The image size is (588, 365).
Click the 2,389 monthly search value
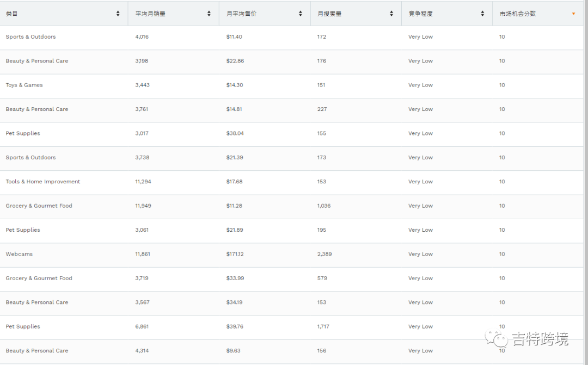click(x=324, y=254)
